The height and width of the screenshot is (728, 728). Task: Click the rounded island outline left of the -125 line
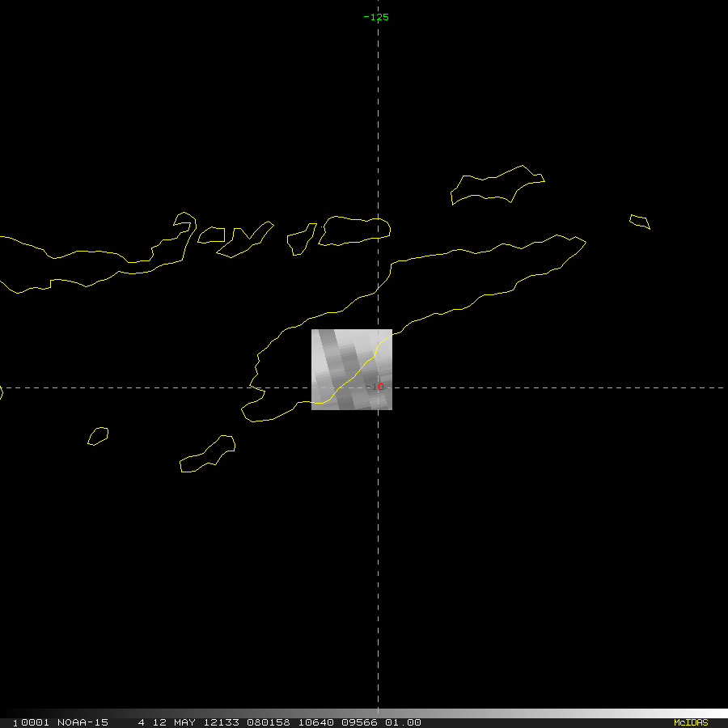[356, 230]
